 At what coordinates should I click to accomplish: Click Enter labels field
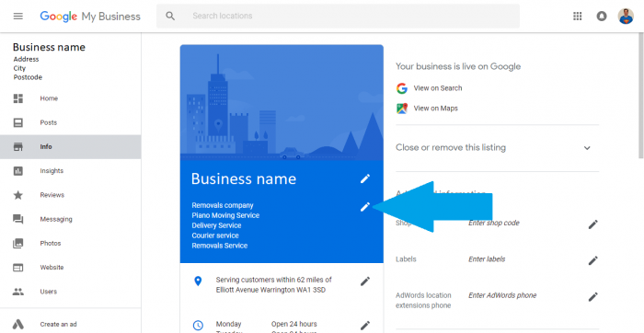[487, 259]
